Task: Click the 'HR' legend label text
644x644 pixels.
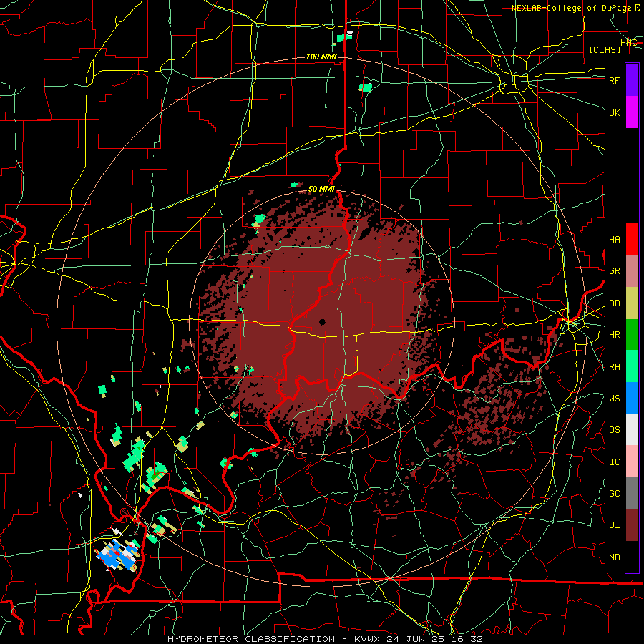Action: point(614,335)
